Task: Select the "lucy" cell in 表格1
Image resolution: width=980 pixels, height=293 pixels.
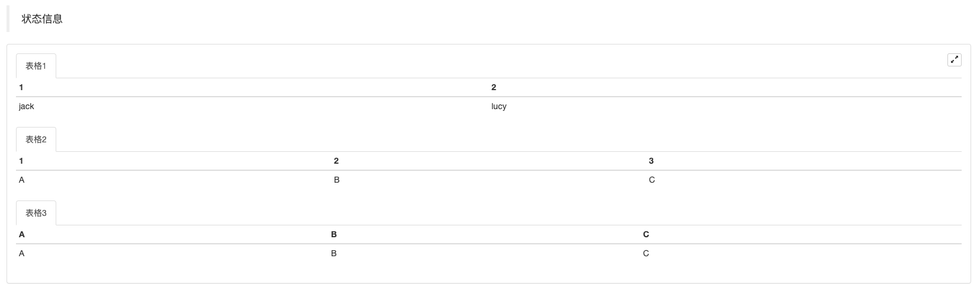Action: pos(499,107)
